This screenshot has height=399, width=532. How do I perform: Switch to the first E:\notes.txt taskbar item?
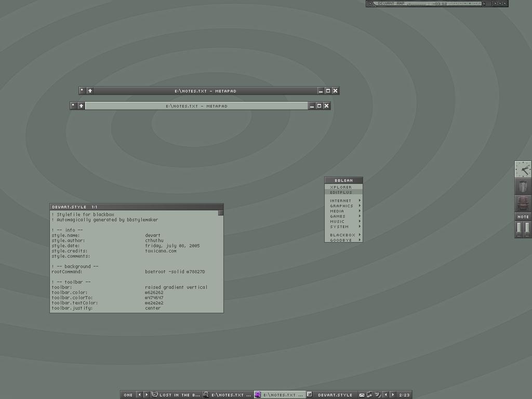pos(228,395)
